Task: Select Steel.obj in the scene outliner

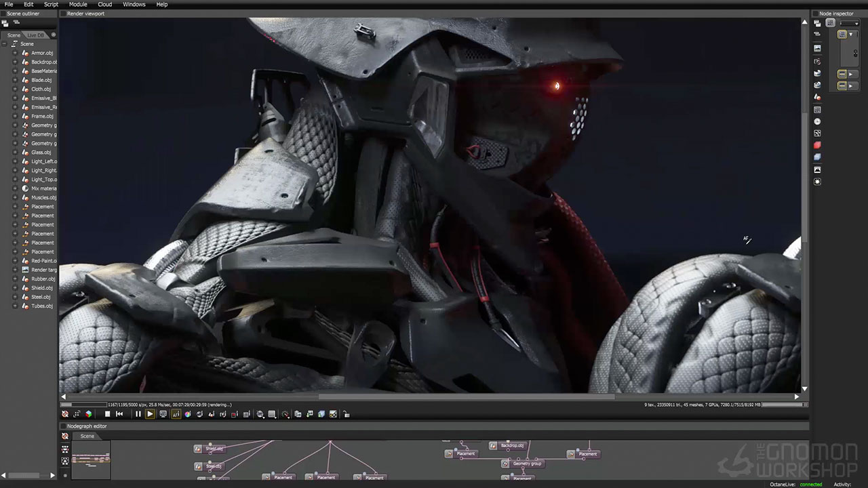Action: click(41, 297)
